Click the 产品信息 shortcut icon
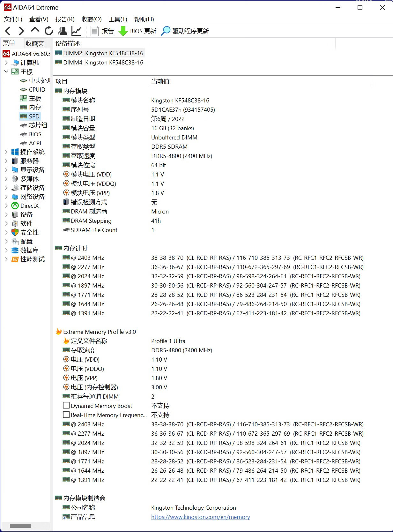The image size is (393, 532). click(x=66, y=517)
